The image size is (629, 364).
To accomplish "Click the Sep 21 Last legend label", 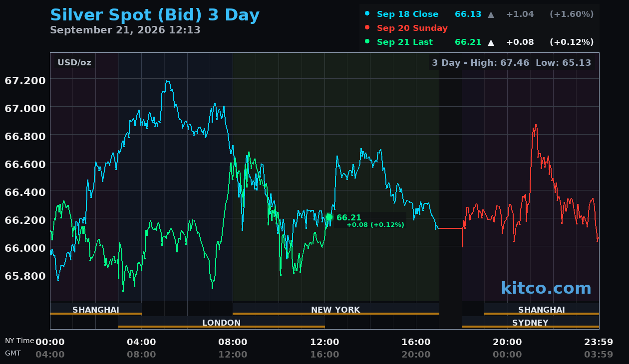I will [x=405, y=42].
